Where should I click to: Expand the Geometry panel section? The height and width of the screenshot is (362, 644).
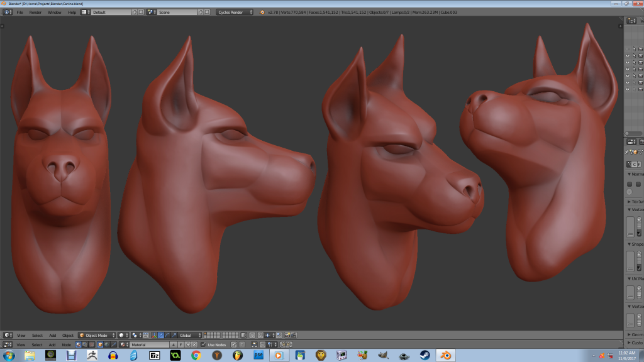coord(635,335)
